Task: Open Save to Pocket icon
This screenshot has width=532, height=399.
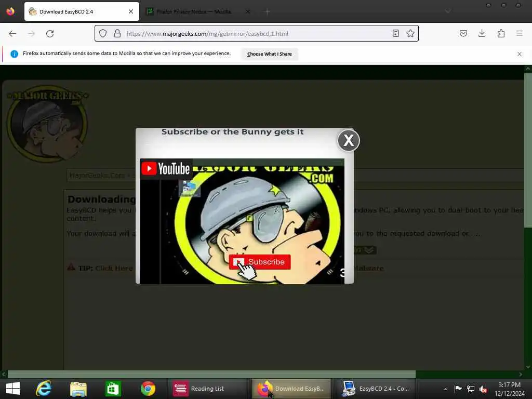Action: (463, 33)
